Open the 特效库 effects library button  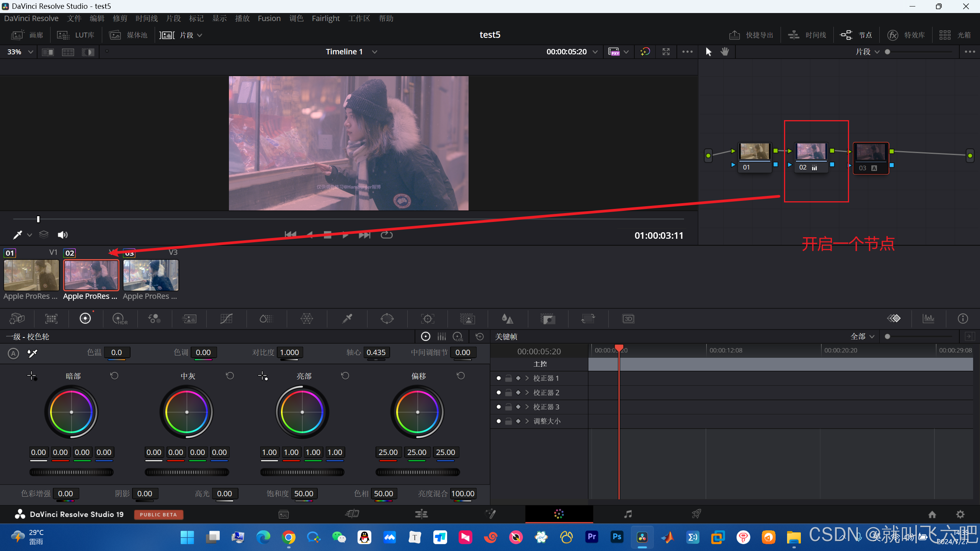(x=906, y=35)
